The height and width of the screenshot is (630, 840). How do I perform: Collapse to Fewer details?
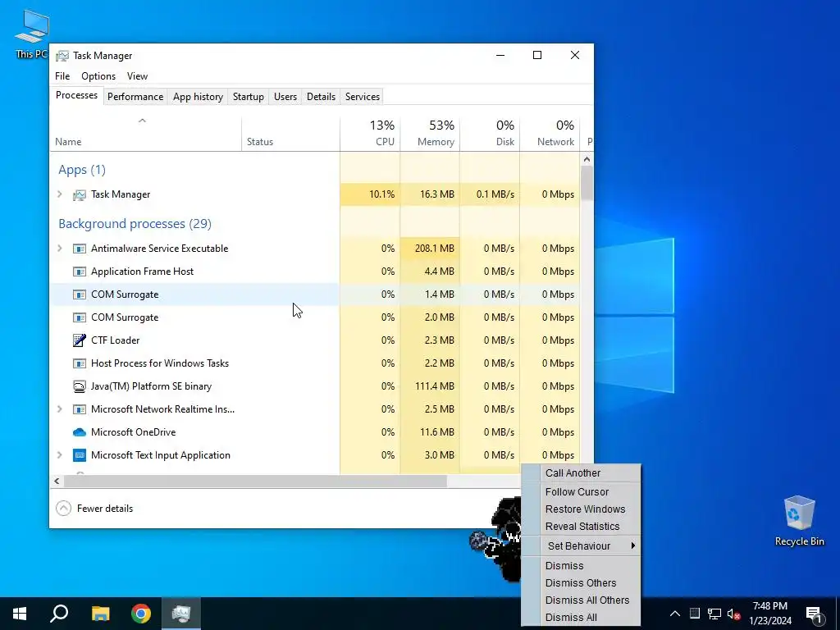coord(94,509)
